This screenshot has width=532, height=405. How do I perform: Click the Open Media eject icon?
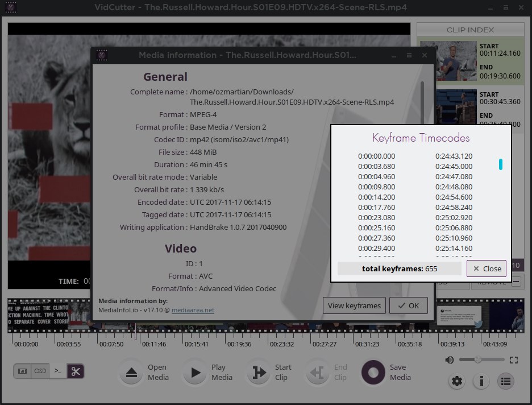pyautogui.click(x=132, y=373)
